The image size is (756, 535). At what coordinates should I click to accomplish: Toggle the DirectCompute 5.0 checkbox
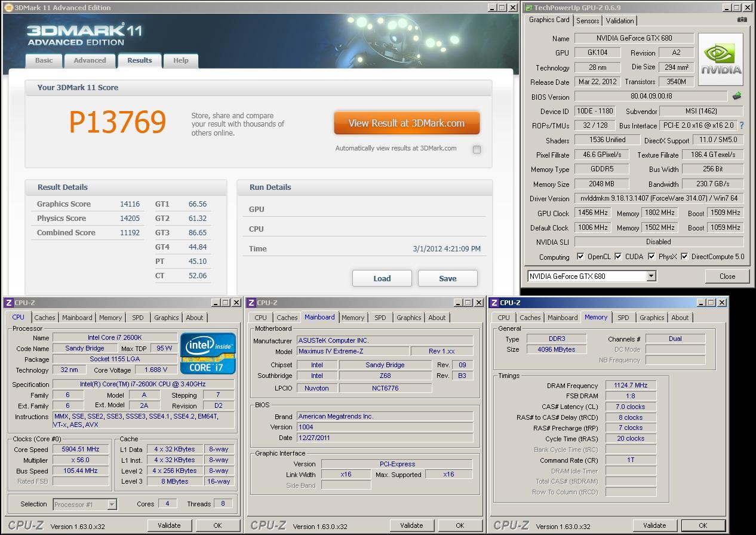tap(684, 257)
